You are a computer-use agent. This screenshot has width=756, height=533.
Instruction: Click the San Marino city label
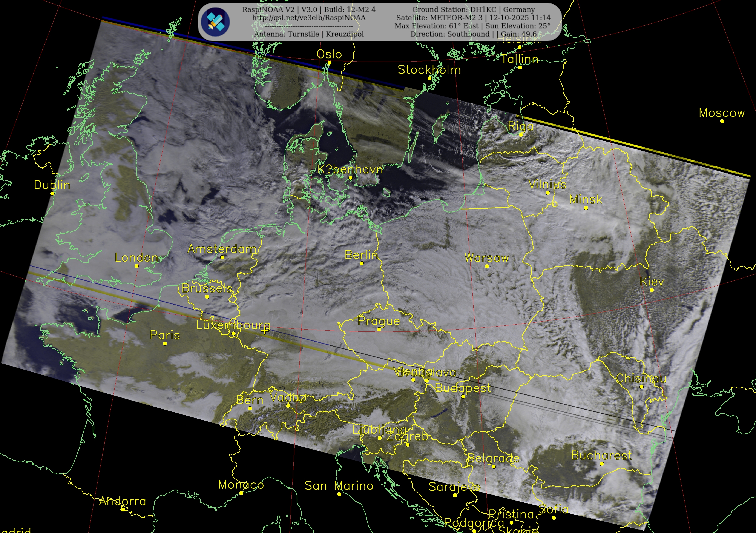coord(339,485)
